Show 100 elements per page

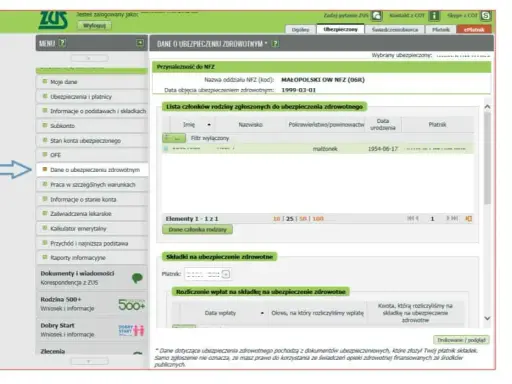coord(318,219)
